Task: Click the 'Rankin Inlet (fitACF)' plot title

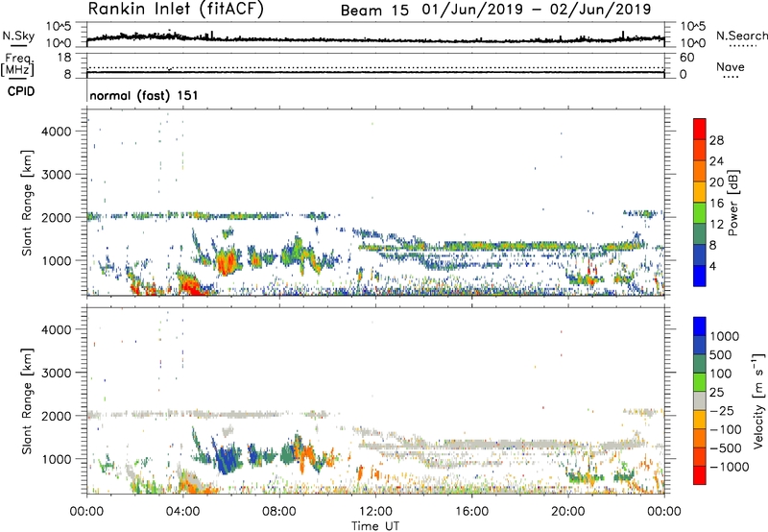Action: (176, 9)
